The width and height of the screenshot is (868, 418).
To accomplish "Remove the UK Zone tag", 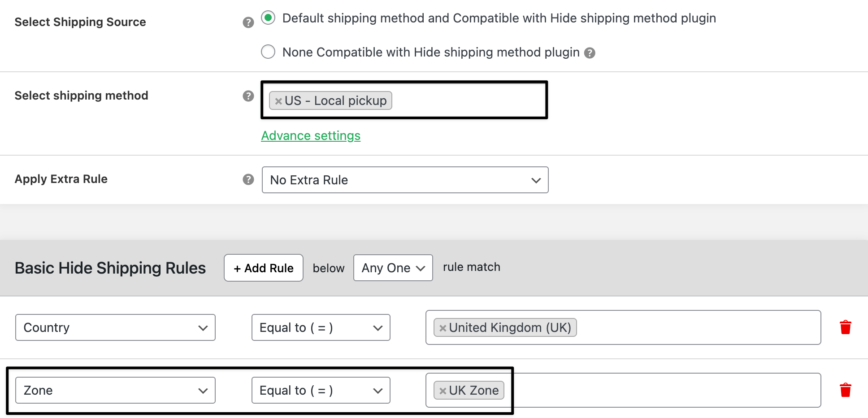I will point(443,391).
